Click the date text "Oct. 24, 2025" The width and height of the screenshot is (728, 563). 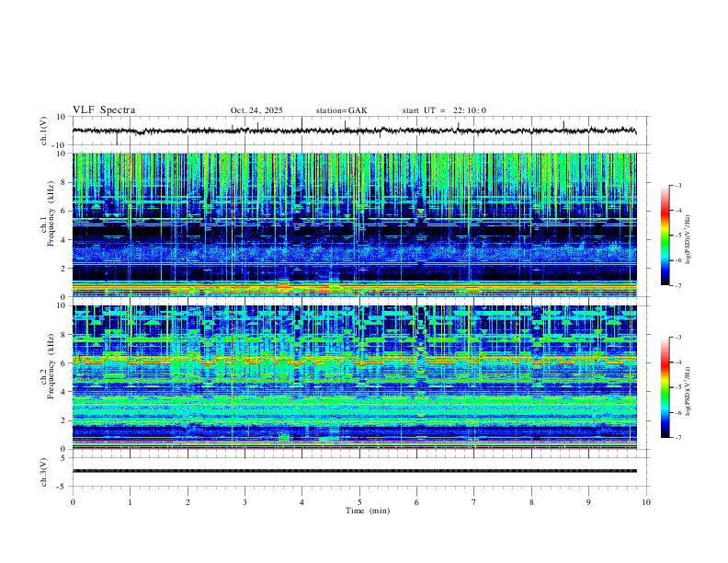click(256, 110)
